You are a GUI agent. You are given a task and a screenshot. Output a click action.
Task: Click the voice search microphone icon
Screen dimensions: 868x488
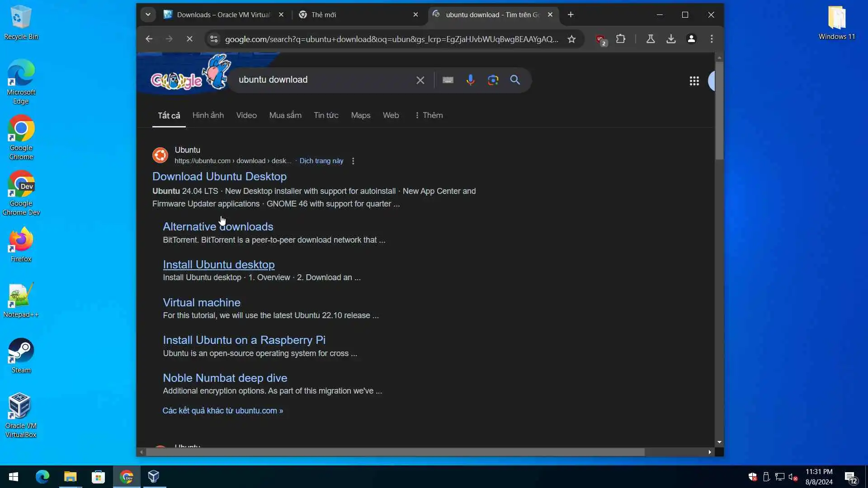470,80
